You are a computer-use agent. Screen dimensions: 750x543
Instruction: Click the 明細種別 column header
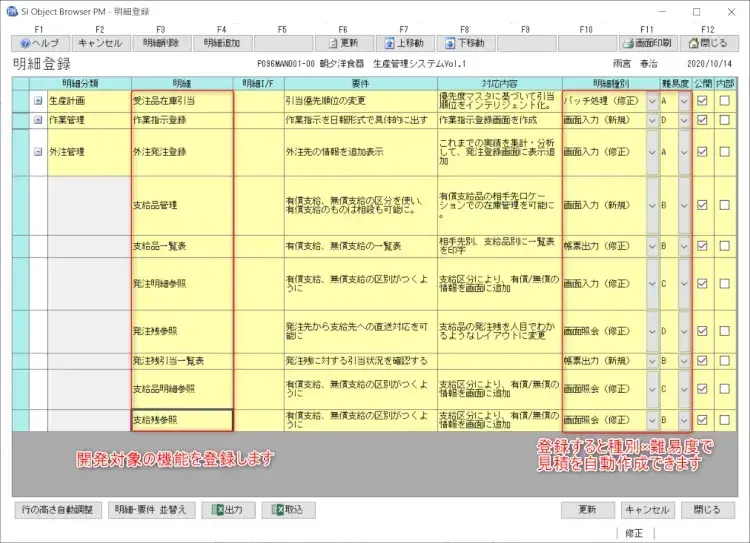click(611, 83)
